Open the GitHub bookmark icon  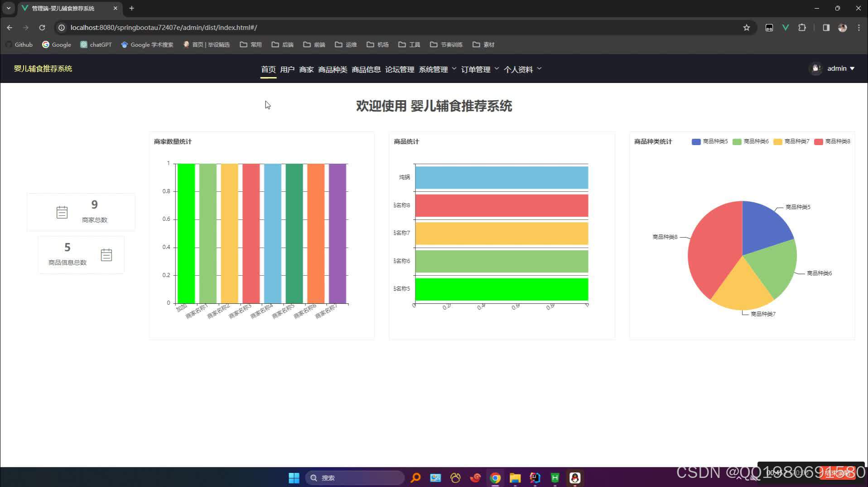click(9, 45)
